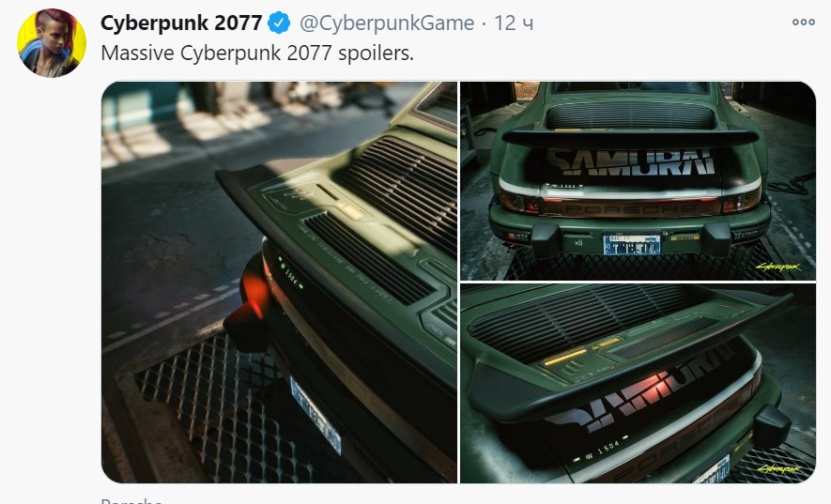This screenshot has width=831, height=504.
Task: Open the Cyberpunk 2077 profile avatar
Action: click(52, 43)
